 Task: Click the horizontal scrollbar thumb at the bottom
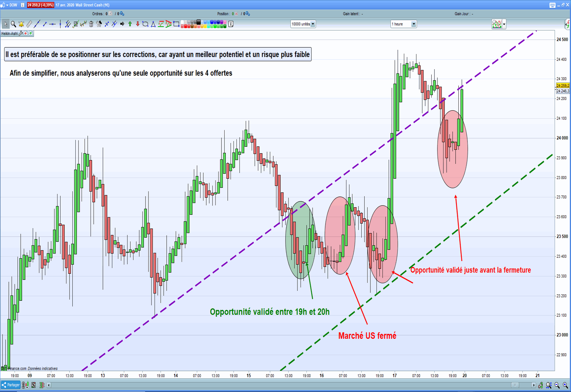click(515, 385)
